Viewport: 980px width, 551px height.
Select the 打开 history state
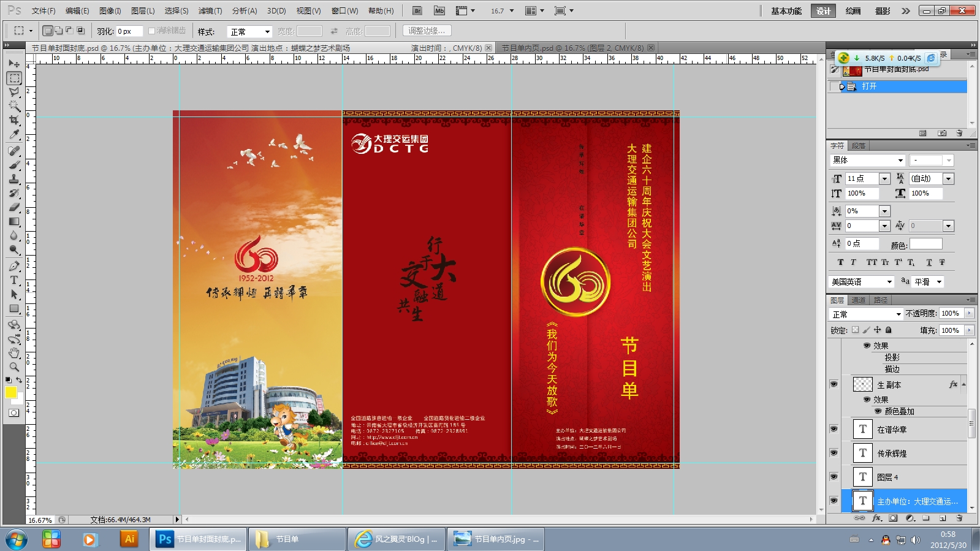click(897, 86)
